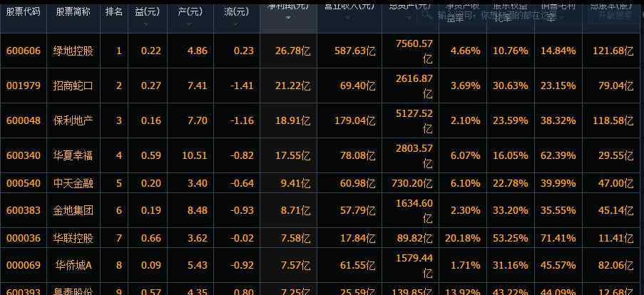This screenshot has height=295, width=644.
Task: Click equity ratio 53.25% cell
Action: (511, 238)
